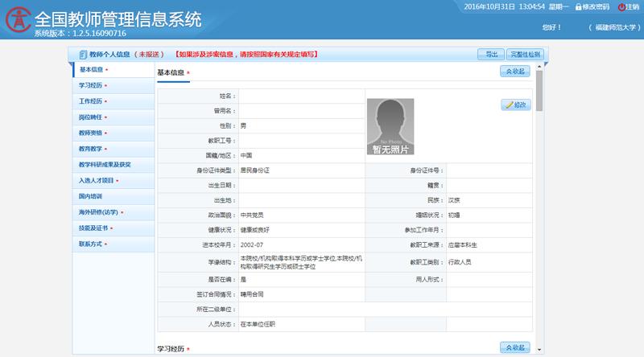Click the contract value 聘用合同
This screenshot has height=357, width=644.
(x=252, y=294)
